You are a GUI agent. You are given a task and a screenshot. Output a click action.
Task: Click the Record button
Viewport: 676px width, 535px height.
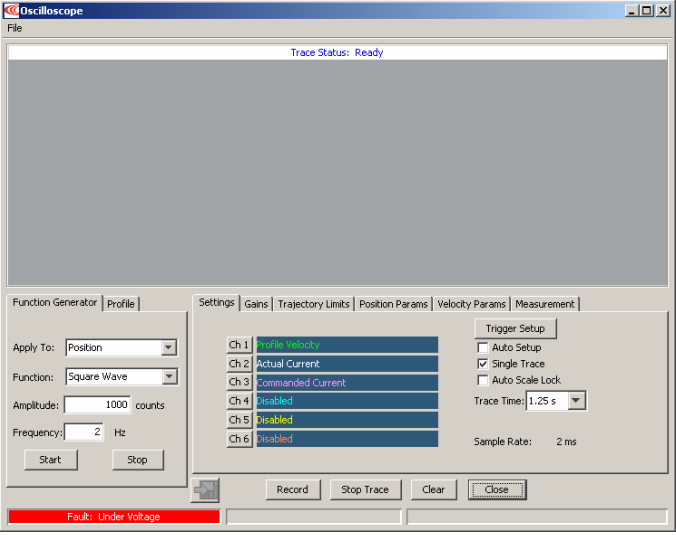(x=293, y=490)
